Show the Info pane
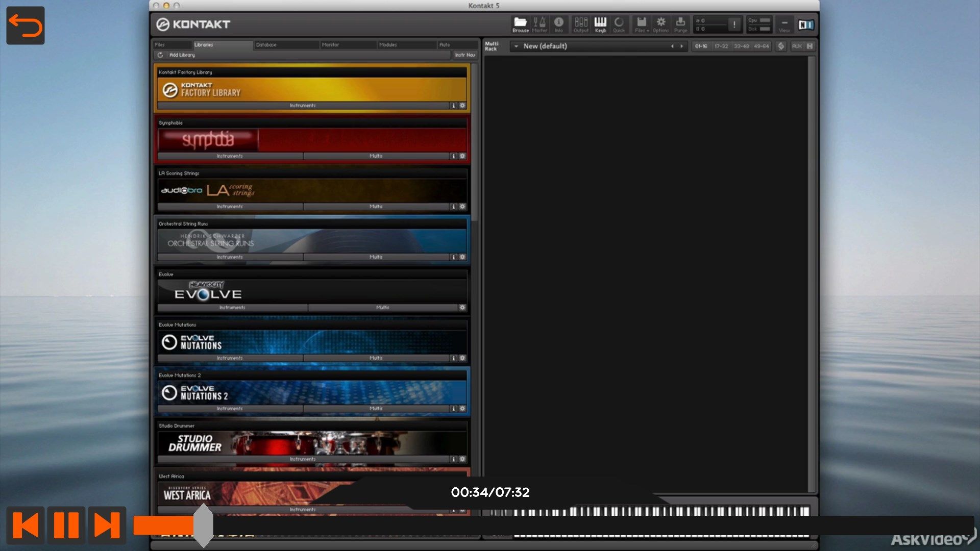980x551 pixels. point(559,24)
